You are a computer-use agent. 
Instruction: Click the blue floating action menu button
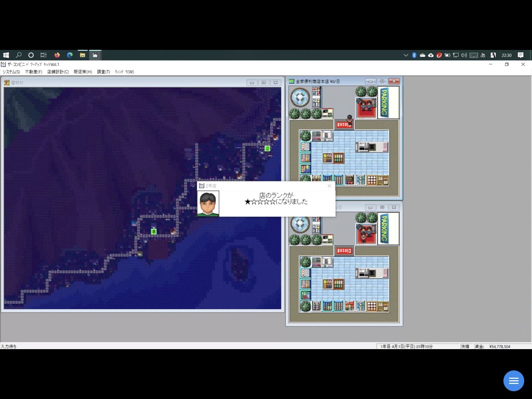513,381
